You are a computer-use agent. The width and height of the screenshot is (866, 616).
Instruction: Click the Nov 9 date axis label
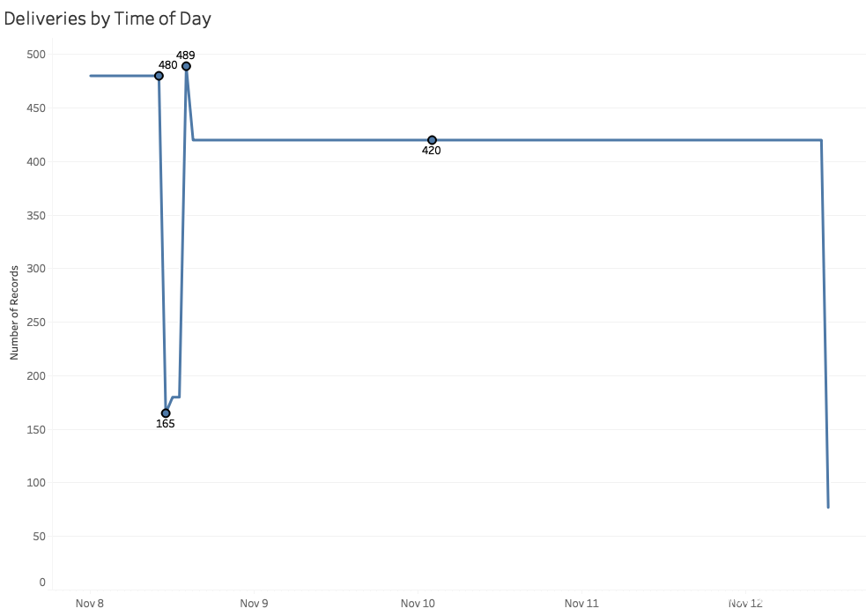click(254, 604)
